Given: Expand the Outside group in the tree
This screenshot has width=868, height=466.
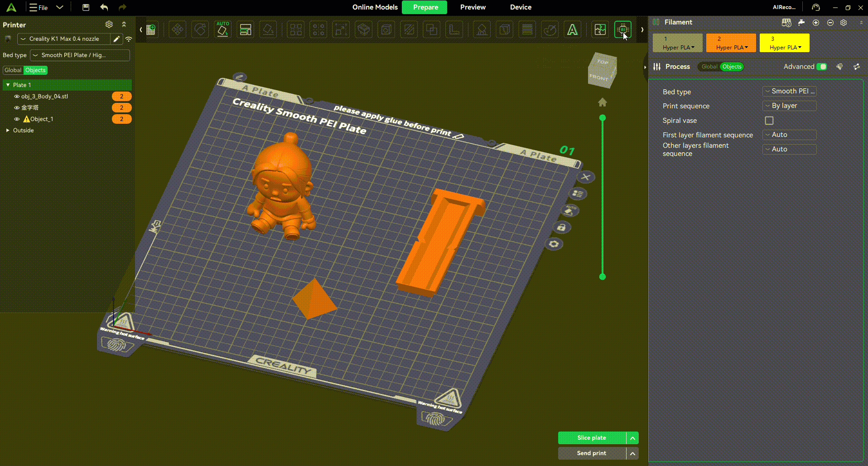Looking at the screenshot, I should (x=8, y=130).
